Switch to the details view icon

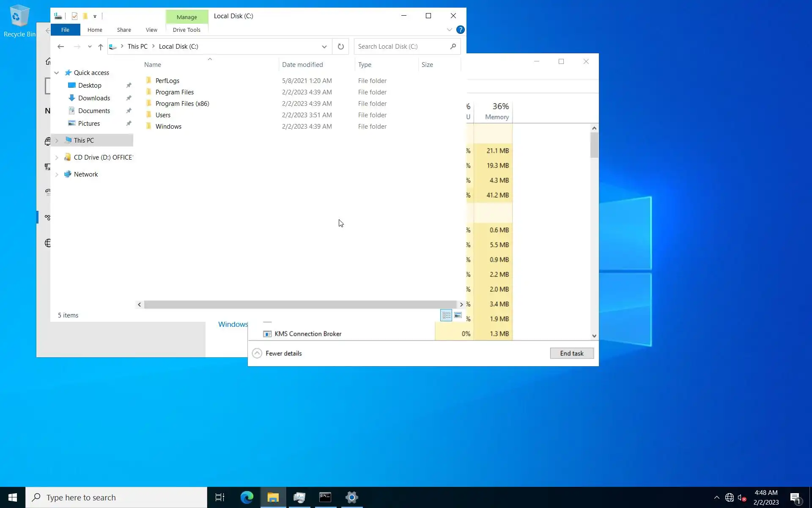pos(446,315)
